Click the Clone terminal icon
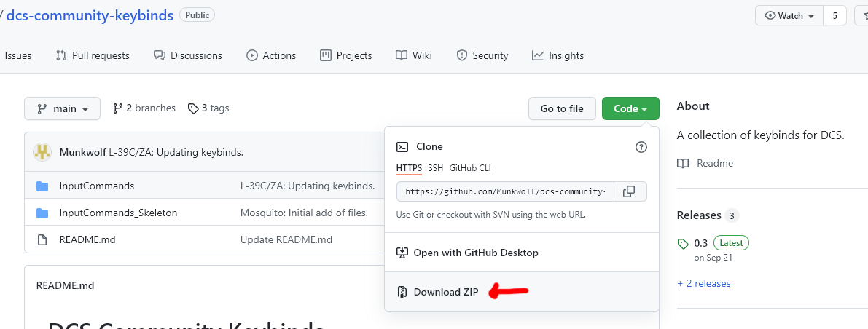Image resolution: width=868 pixels, height=329 pixels. [x=402, y=146]
